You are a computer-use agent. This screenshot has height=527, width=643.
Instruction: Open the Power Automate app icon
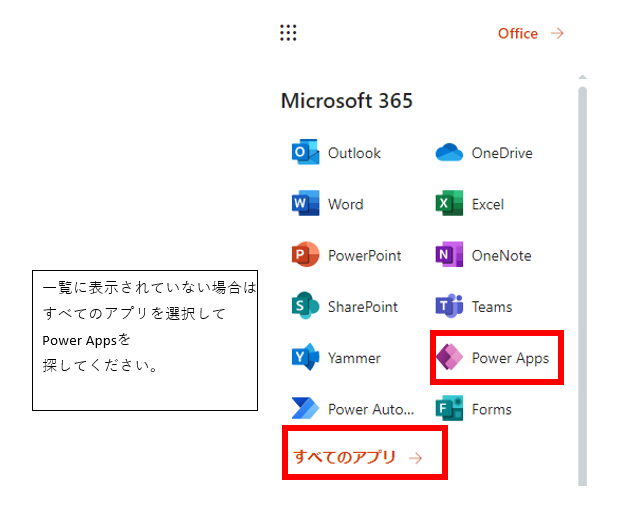click(x=306, y=408)
